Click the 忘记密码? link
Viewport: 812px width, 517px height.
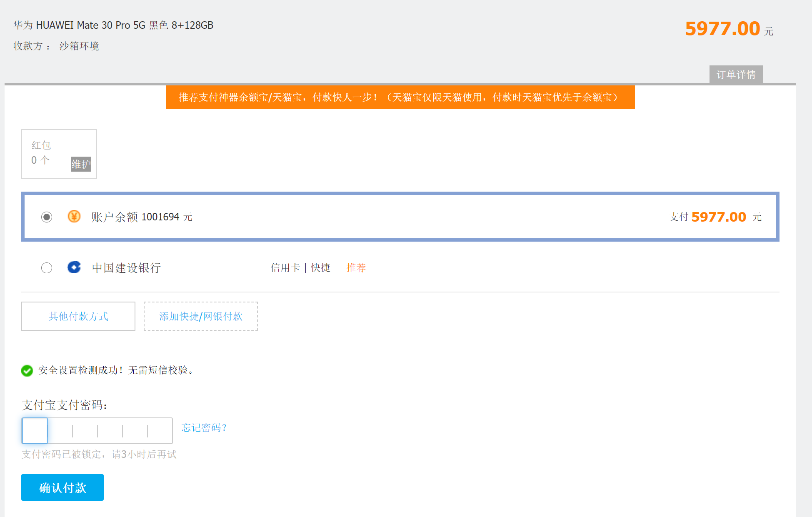tap(204, 427)
